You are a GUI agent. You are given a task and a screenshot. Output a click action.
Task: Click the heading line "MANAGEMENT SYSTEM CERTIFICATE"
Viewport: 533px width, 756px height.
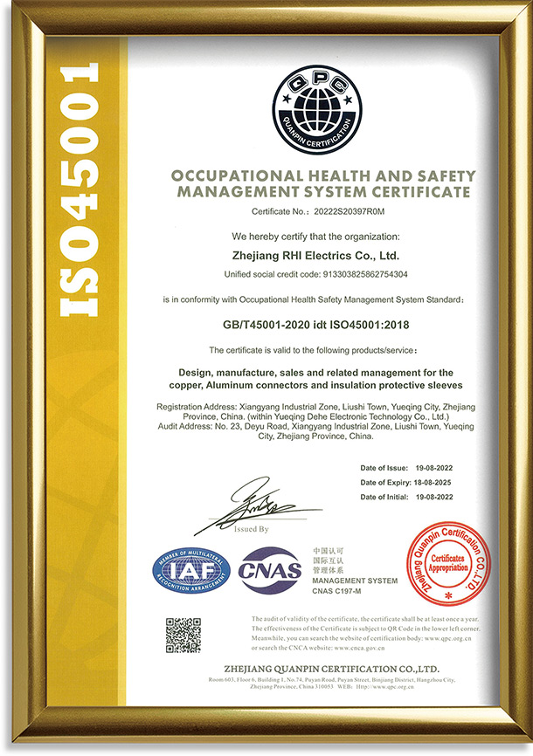point(323,192)
